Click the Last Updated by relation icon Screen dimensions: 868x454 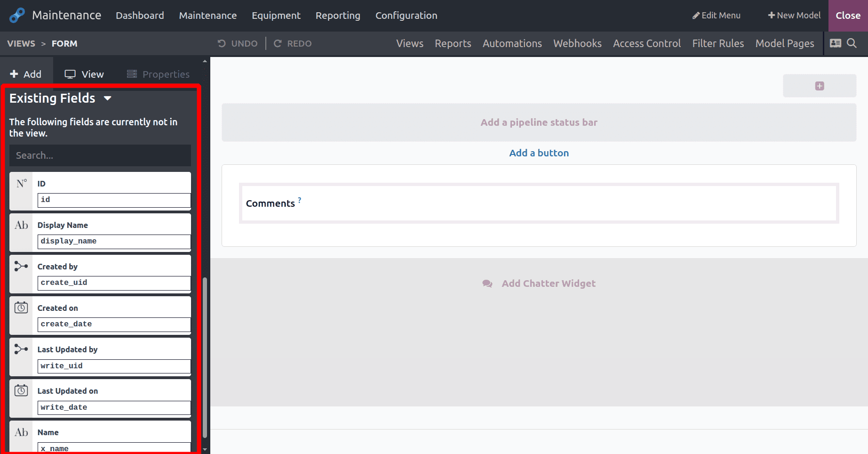coord(21,349)
